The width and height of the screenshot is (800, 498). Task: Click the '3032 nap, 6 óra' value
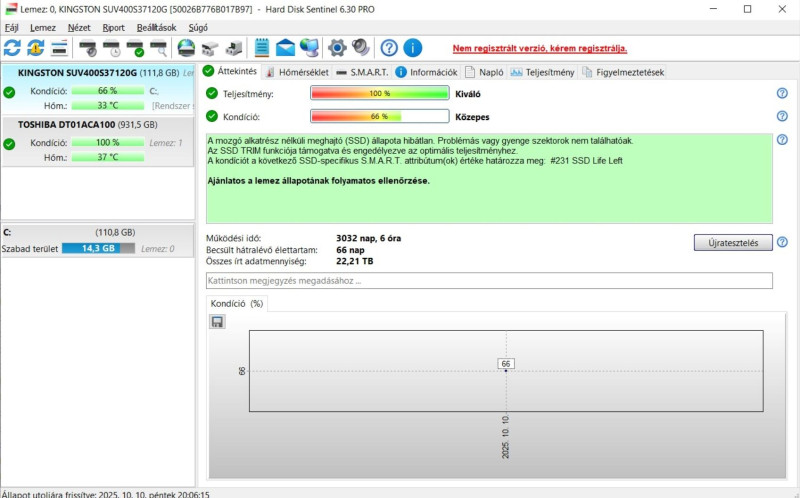pos(368,238)
